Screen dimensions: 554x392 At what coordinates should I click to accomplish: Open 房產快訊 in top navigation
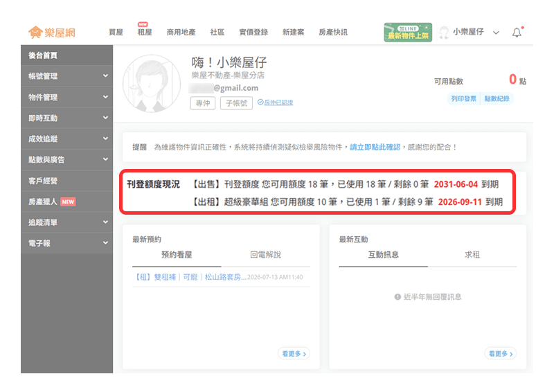pyautogui.click(x=333, y=32)
